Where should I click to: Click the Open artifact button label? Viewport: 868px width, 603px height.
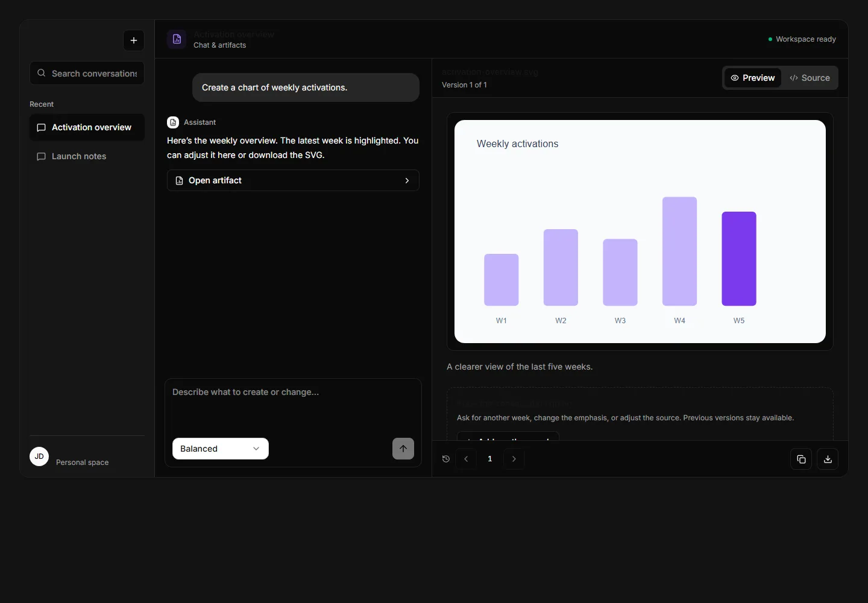tap(215, 180)
